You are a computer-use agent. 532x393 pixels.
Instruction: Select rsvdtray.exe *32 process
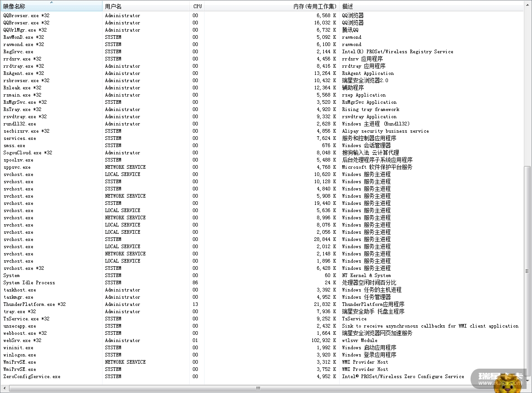[261, 117]
